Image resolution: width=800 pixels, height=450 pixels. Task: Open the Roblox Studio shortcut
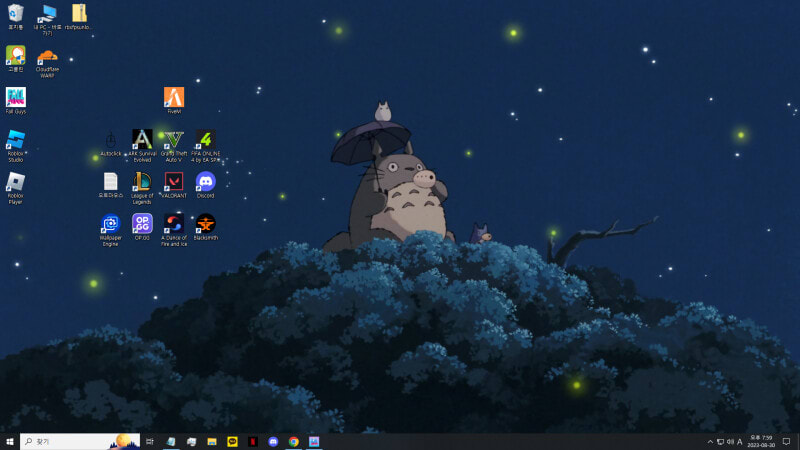pos(16,146)
